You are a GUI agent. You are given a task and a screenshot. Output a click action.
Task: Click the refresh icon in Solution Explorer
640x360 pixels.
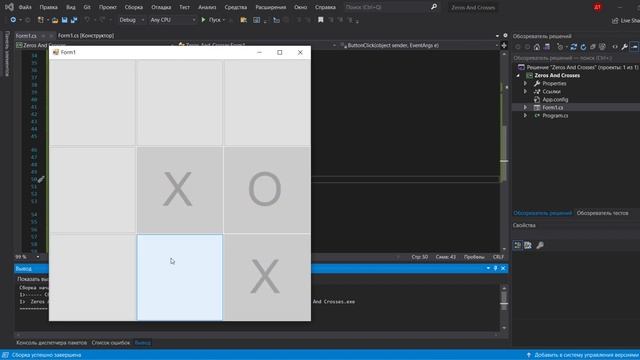pyautogui.click(x=583, y=47)
